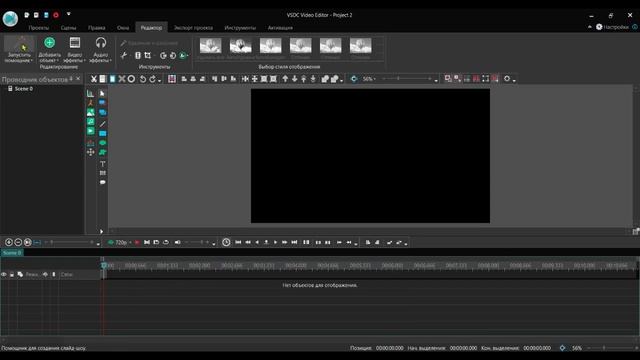Select the blue rectangle shape tool
Screen dimensions: 640x360
coord(102,133)
